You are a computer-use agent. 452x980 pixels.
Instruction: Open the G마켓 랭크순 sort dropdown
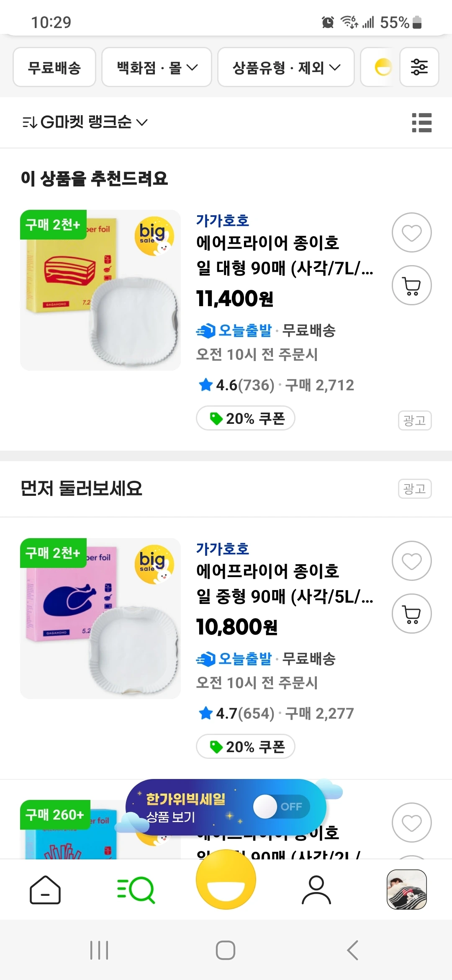(x=85, y=122)
